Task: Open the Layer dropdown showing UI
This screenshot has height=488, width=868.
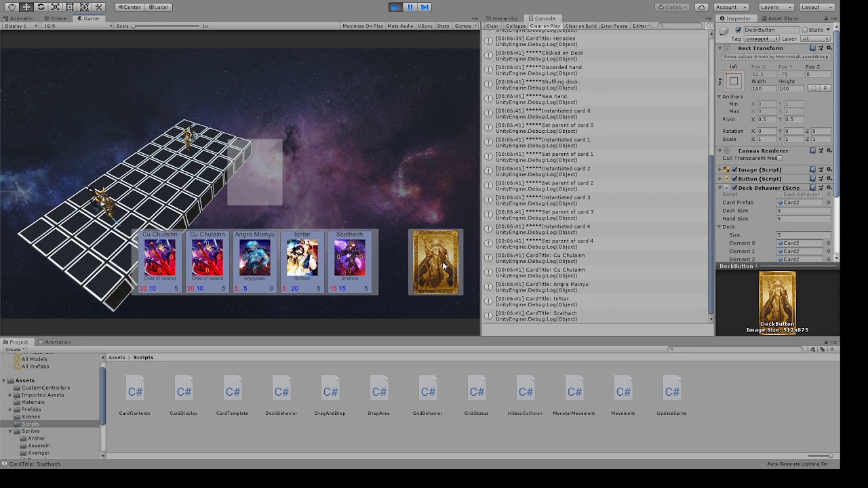Action: [816, 39]
